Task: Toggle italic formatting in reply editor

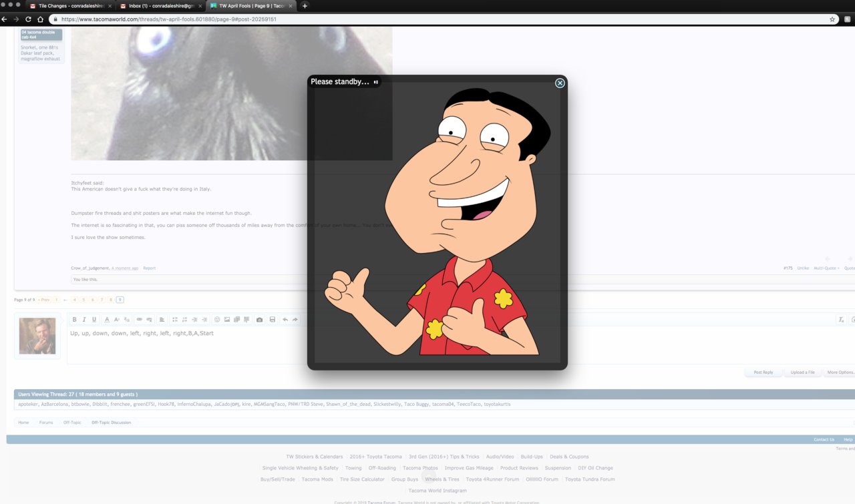Action: click(84, 320)
